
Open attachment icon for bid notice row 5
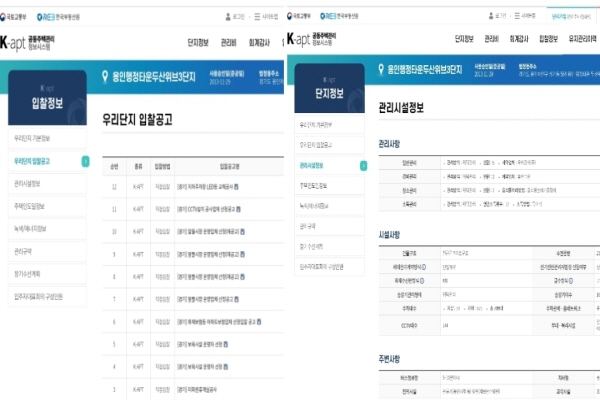point(225,344)
